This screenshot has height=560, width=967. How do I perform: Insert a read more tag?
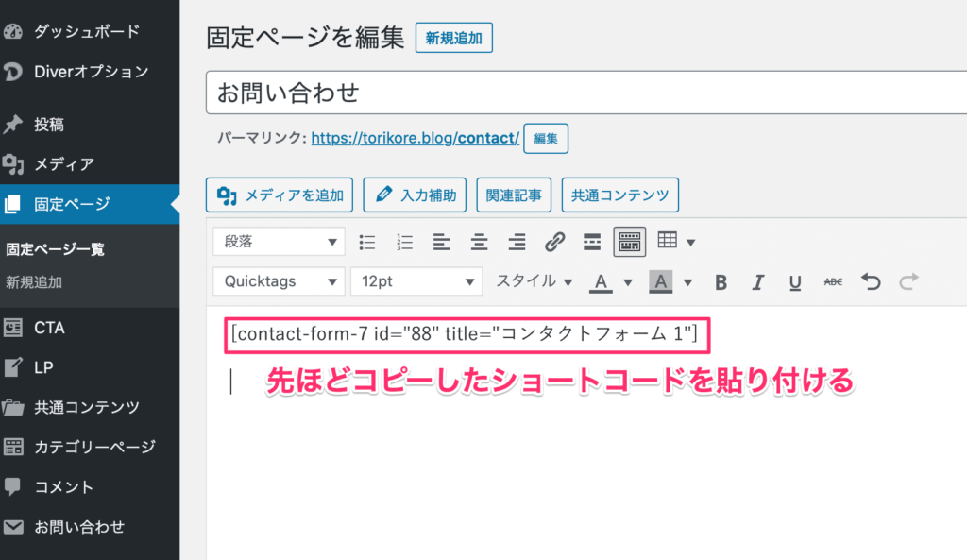(592, 242)
